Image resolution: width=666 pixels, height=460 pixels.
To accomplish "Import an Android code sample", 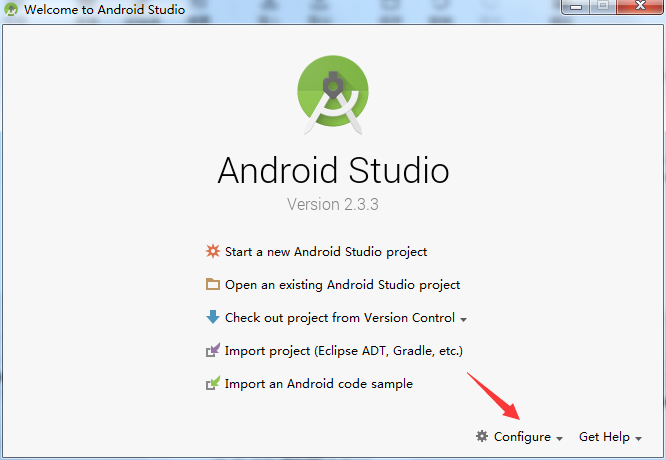I will pyautogui.click(x=319, y=384).
